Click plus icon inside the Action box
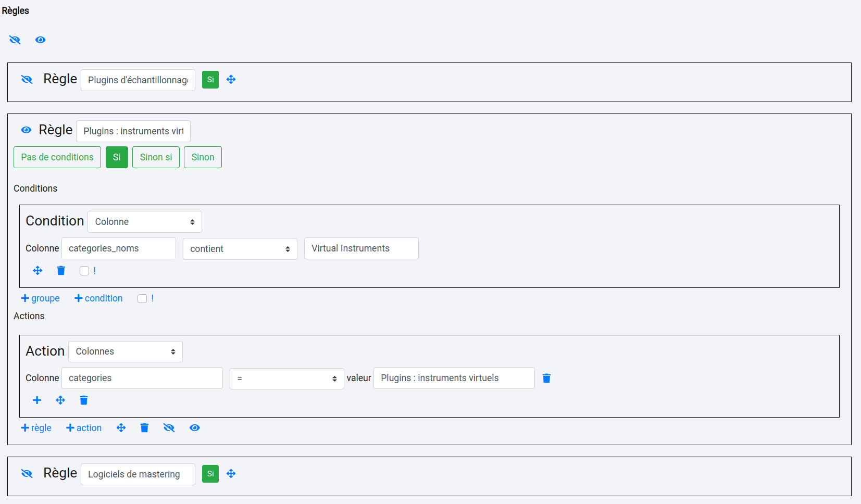This screenshot has height=504, width=861. point(37,400)
